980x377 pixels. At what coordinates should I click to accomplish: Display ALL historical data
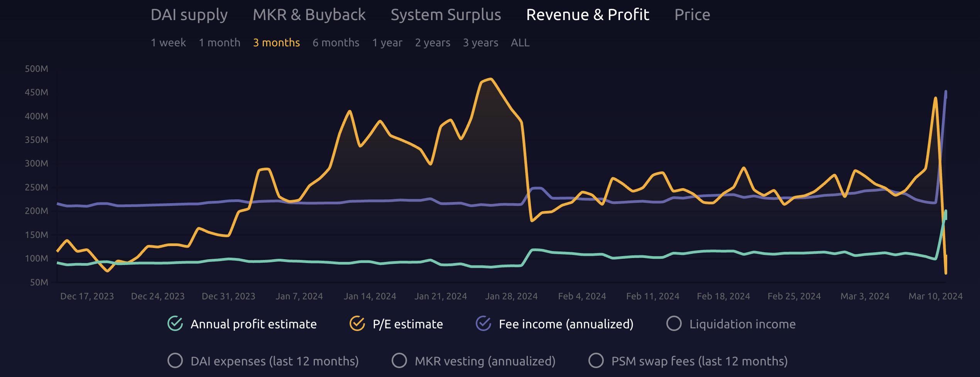point(520,42)
